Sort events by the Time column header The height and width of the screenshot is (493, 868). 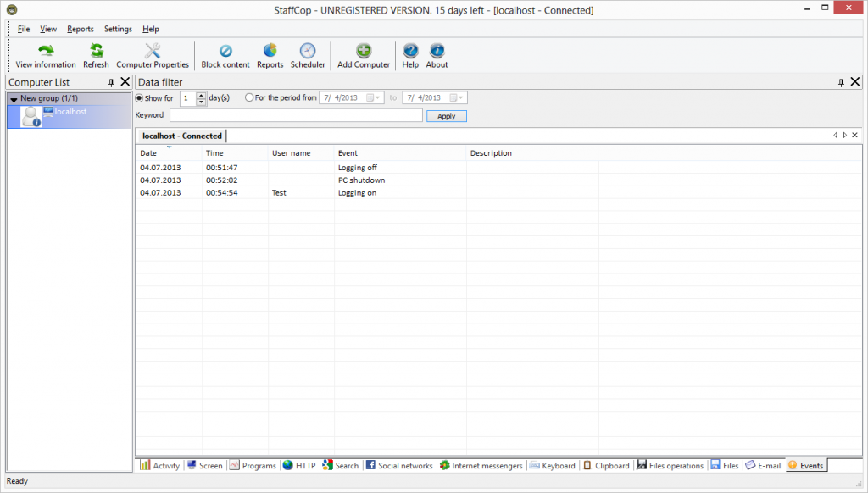[214, 153]
